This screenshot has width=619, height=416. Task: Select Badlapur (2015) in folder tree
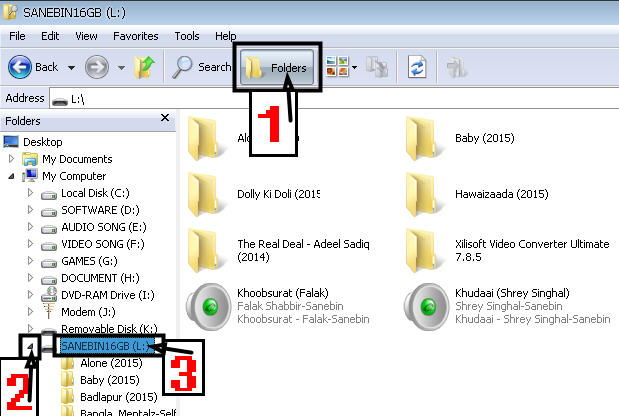(x=119, y=397)
